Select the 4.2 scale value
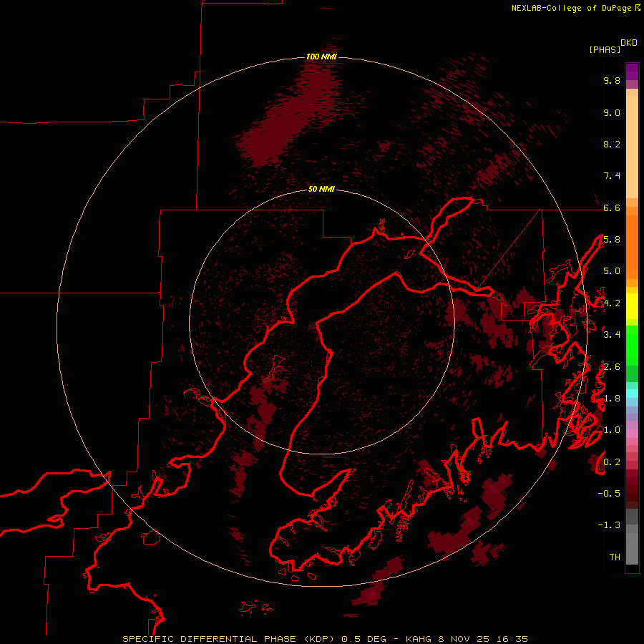The image size is (644, 644). [612, 303]
